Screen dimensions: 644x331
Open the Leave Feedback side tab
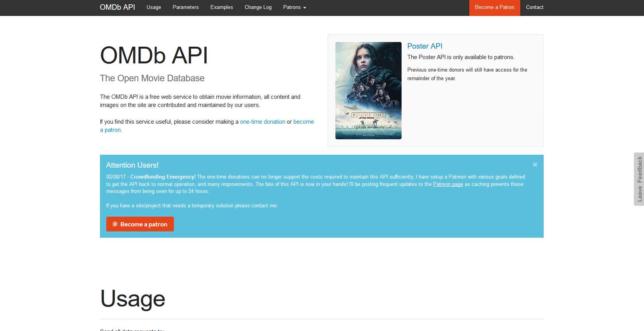click(x=639, y=179)
